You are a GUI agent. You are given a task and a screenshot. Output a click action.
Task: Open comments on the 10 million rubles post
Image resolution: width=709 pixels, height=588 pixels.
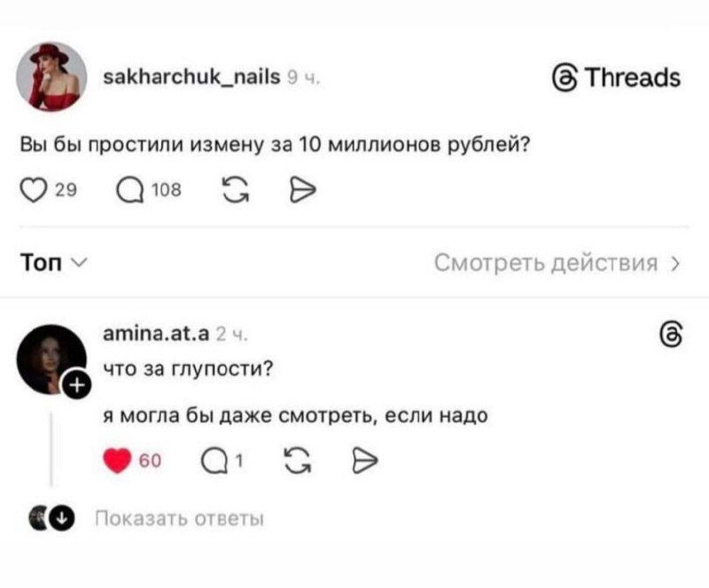[129, 189]
